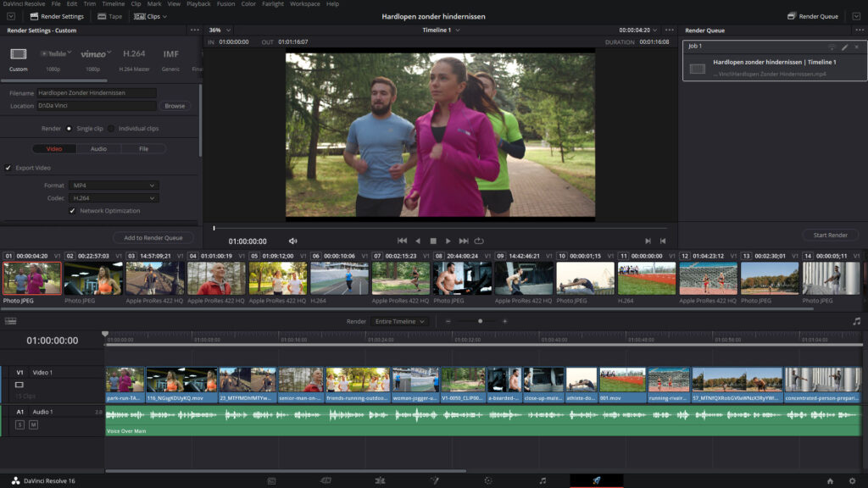Pick the H.264 Master preset
The width and height of the screenshot is (868, 488).
pos(134,53)
